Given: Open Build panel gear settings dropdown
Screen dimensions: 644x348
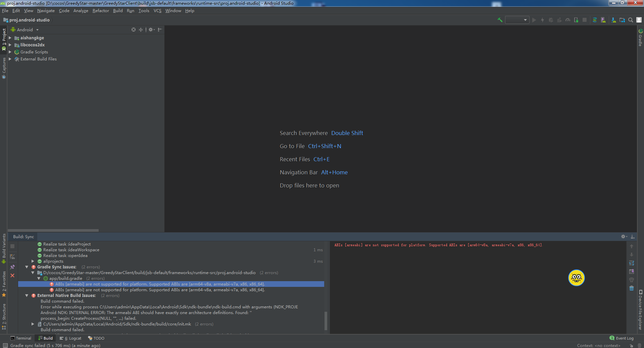Looking at the screenshot, I should 624,236.
